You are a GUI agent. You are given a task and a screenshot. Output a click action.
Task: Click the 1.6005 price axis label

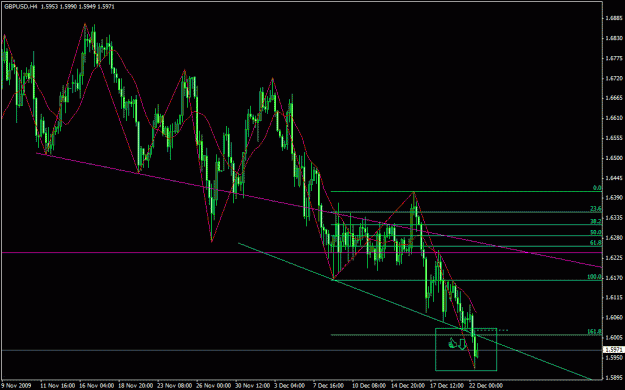[614, 337]
